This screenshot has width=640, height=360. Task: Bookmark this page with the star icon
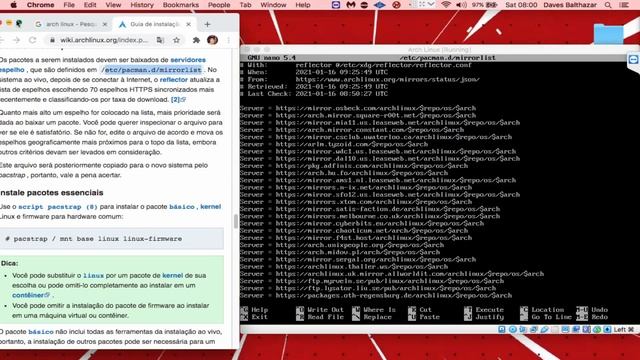(x=176, y=40)
